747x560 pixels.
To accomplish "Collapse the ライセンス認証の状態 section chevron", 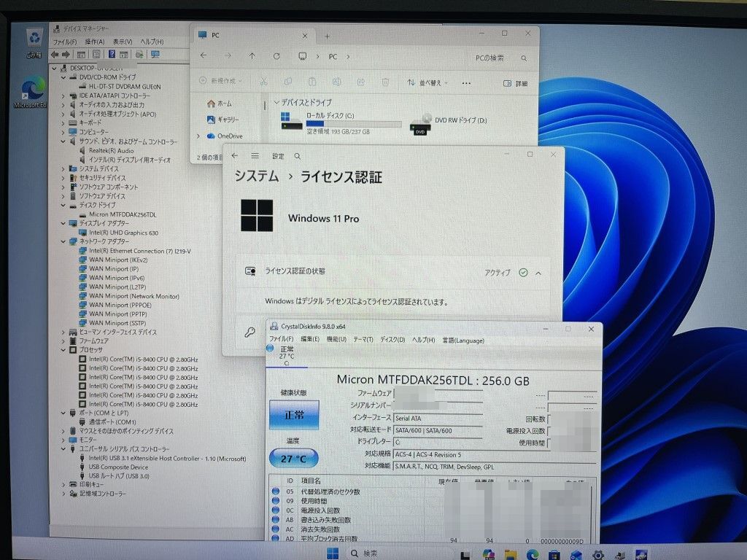I will [x=538, y=273].
